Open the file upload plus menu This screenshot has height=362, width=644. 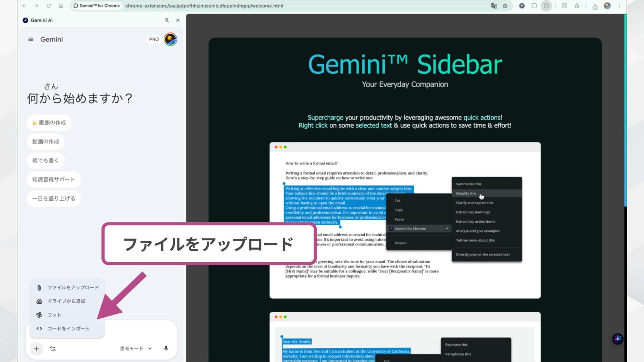(x=36, y=349)
